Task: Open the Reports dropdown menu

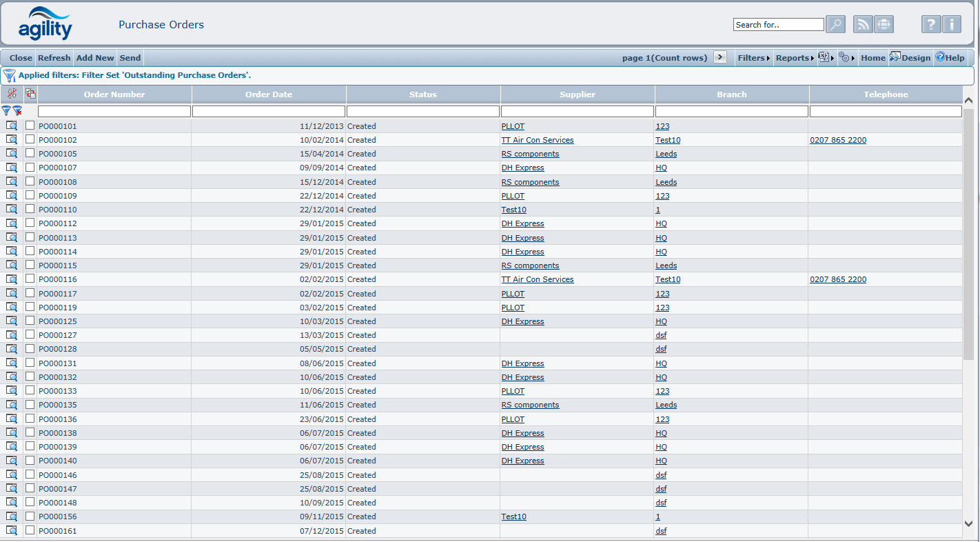Action: point(795,58)
